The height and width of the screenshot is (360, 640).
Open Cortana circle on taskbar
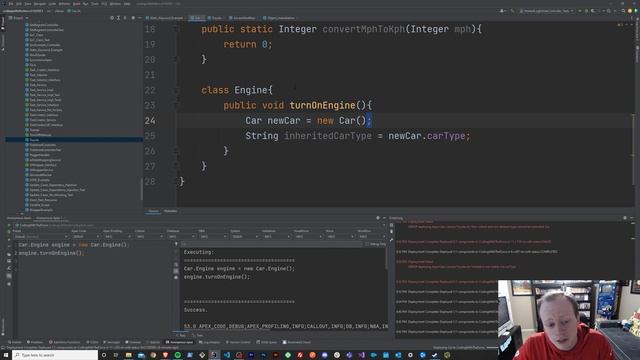(104, 355)
